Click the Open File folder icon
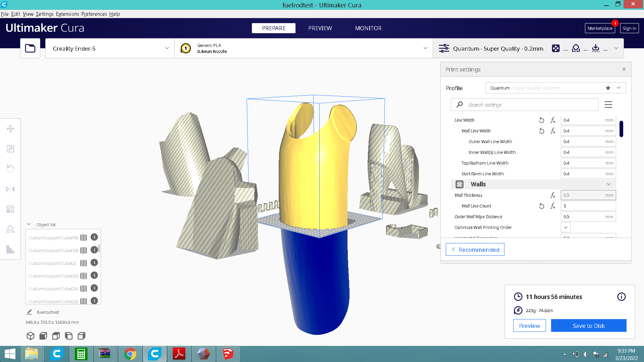This screenshot has height=362, width=644. [x=30, y=48]
